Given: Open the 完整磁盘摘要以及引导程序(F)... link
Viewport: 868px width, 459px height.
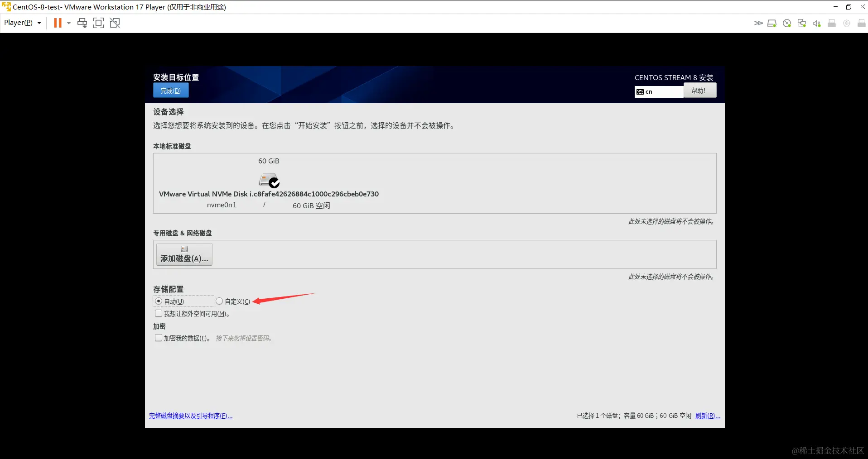Looking at the screenshot, I should [191, 416].
